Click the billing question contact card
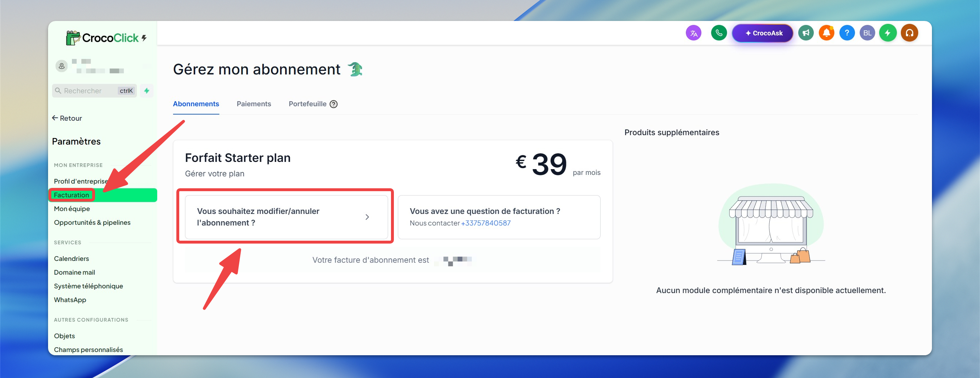Screen dimensions: 980x378 pyautogui.click(x=499, y=217)
